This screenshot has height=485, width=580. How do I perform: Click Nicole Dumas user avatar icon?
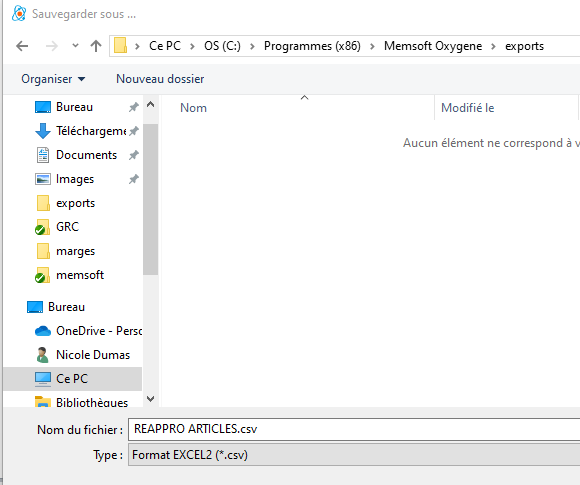[43, 355]
